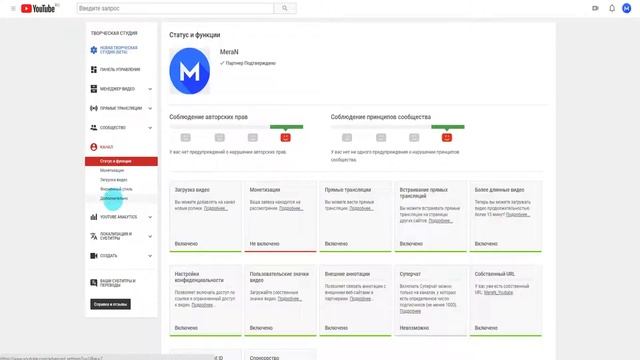Open Дополнительно under Канал
The image size is (640, 360).
coord(114,198)
